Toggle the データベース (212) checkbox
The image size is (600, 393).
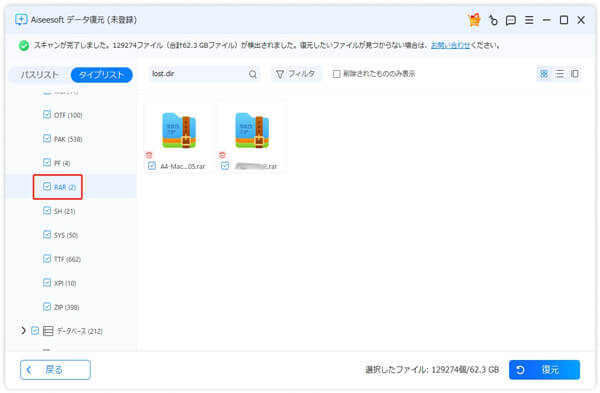[x=35, y=331]
